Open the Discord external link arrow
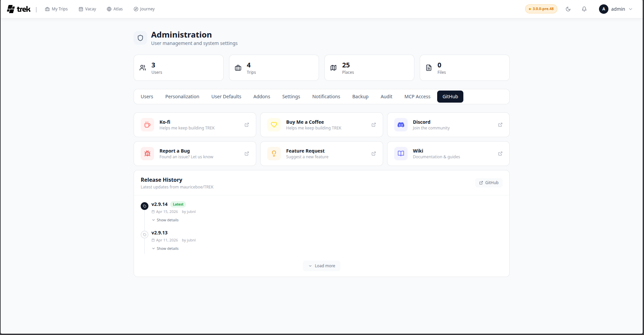Viewport: 644px width, 335px height. tap(500, 125)
